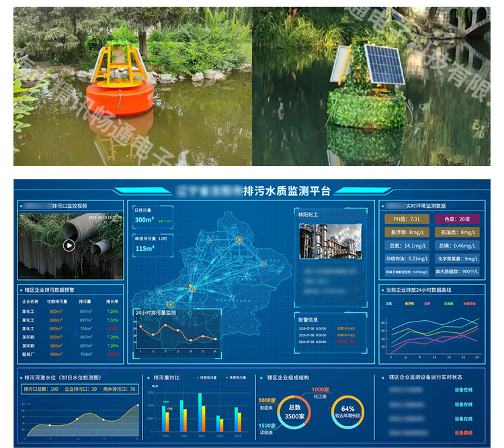Toggle the red 动植物油 legend series
The width and height of the screenshot is (504, 448).
coord(470,303)
